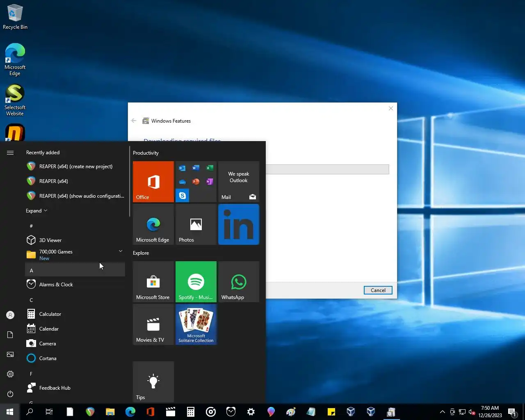Open taskbar Search
The image size is (525, 420).
(x=30, y=412)
